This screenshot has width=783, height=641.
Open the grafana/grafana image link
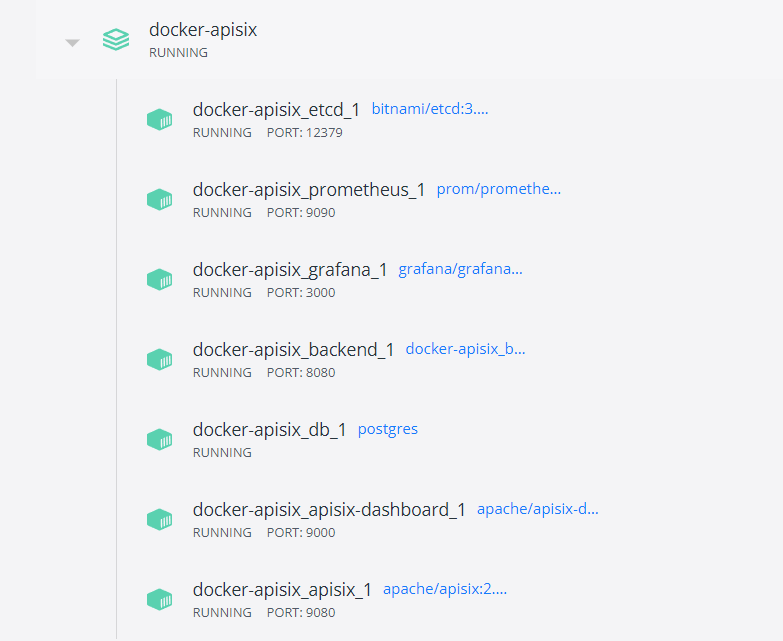460,269
